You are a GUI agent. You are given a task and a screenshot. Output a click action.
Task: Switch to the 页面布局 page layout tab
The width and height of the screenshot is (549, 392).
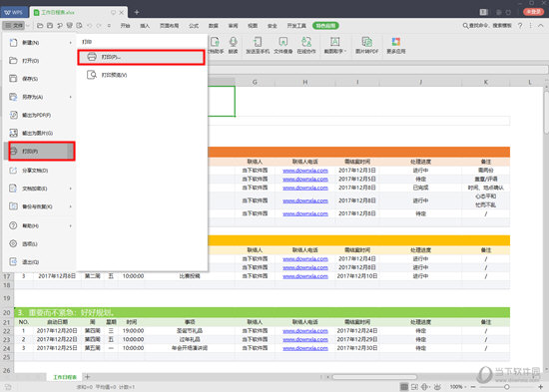click(169, 26)
